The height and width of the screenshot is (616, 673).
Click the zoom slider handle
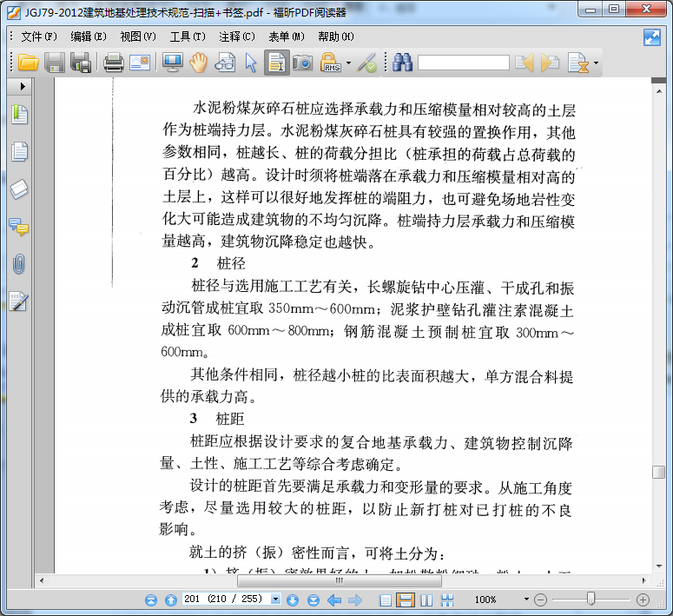tap(591, 599)
